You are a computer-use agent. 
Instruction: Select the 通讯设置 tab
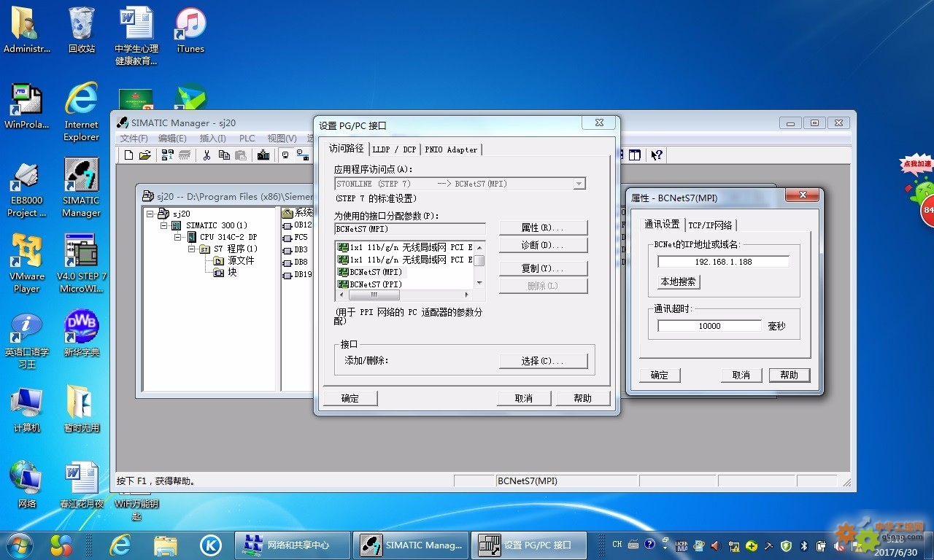coord(661,224)
